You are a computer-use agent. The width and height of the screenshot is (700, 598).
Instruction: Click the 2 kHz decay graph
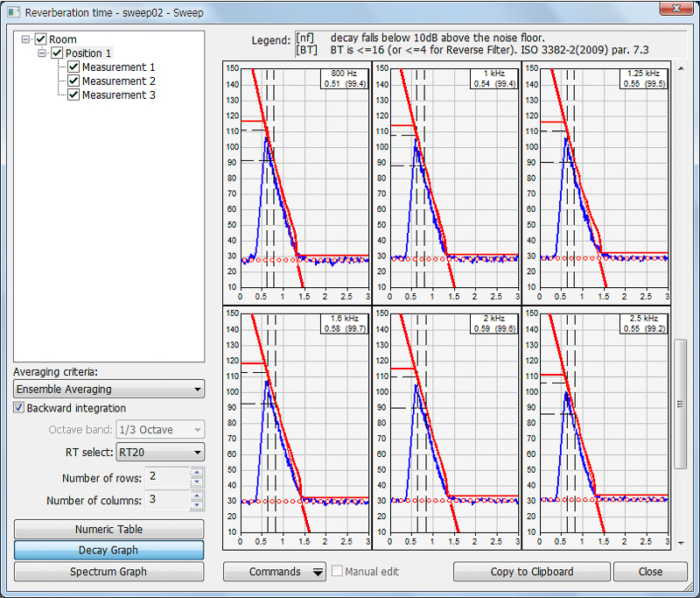point(446,428)
